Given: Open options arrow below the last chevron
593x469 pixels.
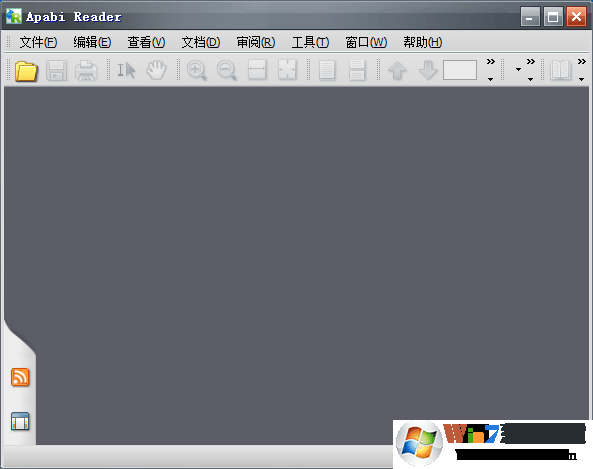Looking at the screenshot, I should point(582,79).
